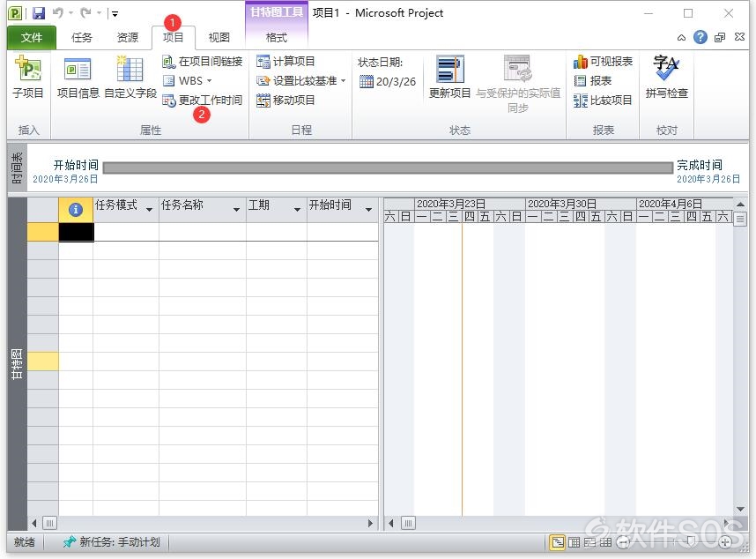
Task: Run 拼写检查 spelling check
Action: 667,78
